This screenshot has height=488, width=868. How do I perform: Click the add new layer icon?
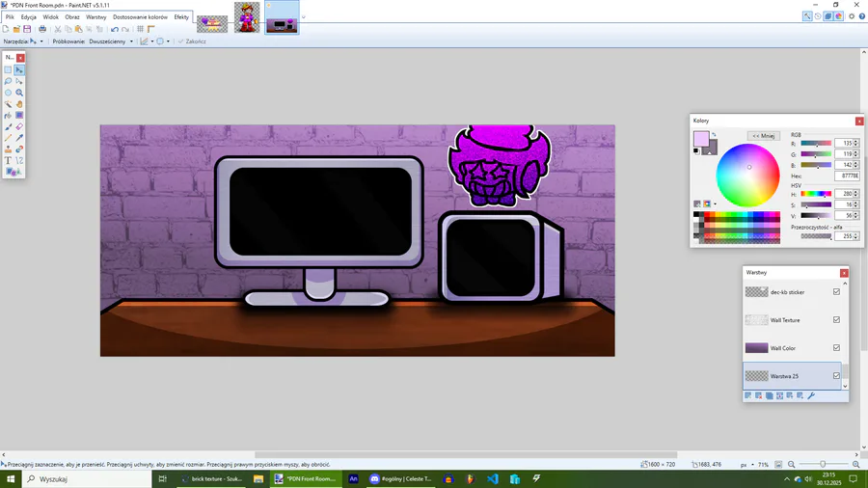[x=747, y=395]
